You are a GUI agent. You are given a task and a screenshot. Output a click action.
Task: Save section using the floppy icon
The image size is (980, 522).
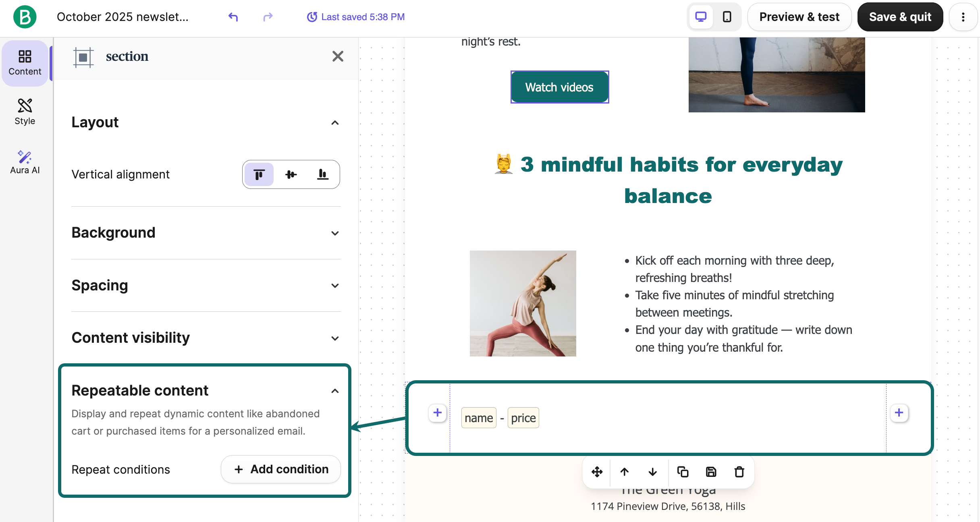711,472
